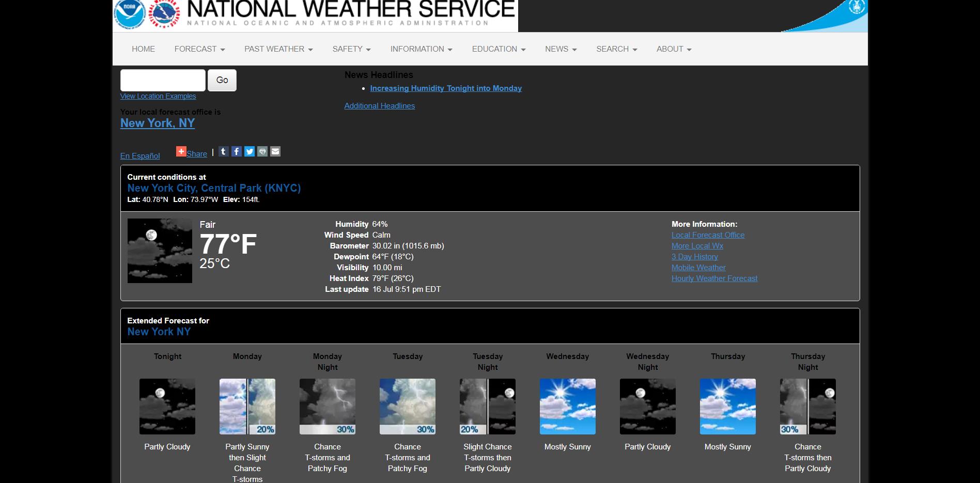Open the Increasing Humidity Tonight headline
This screenshot has height=483, width=980.
click(x=445, y=88)
